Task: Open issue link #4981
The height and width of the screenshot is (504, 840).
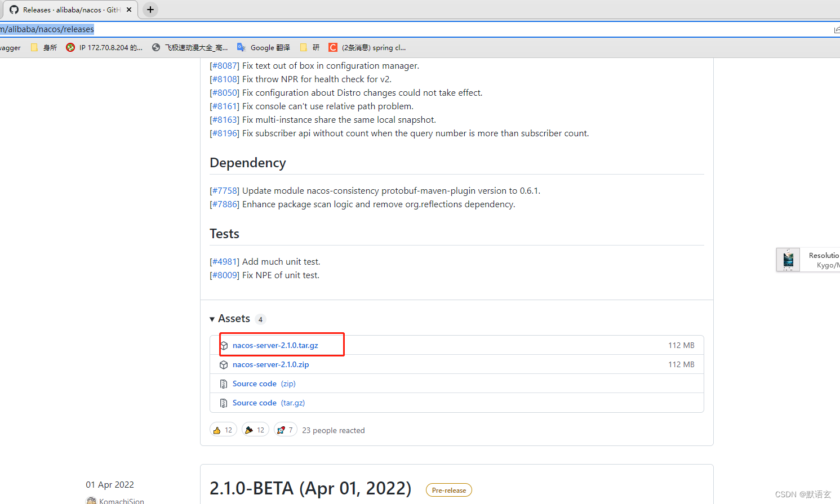Action: pyautogui.click(x=224, y=262)
